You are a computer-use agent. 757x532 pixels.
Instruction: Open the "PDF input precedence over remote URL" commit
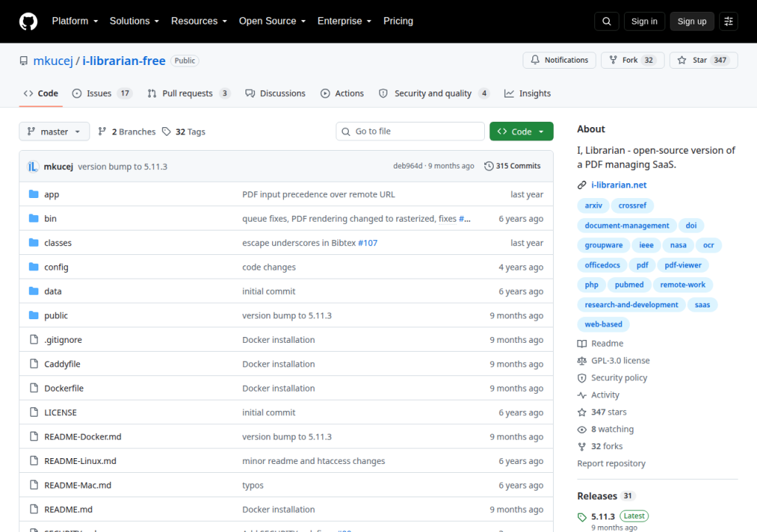tap(318, 194)
